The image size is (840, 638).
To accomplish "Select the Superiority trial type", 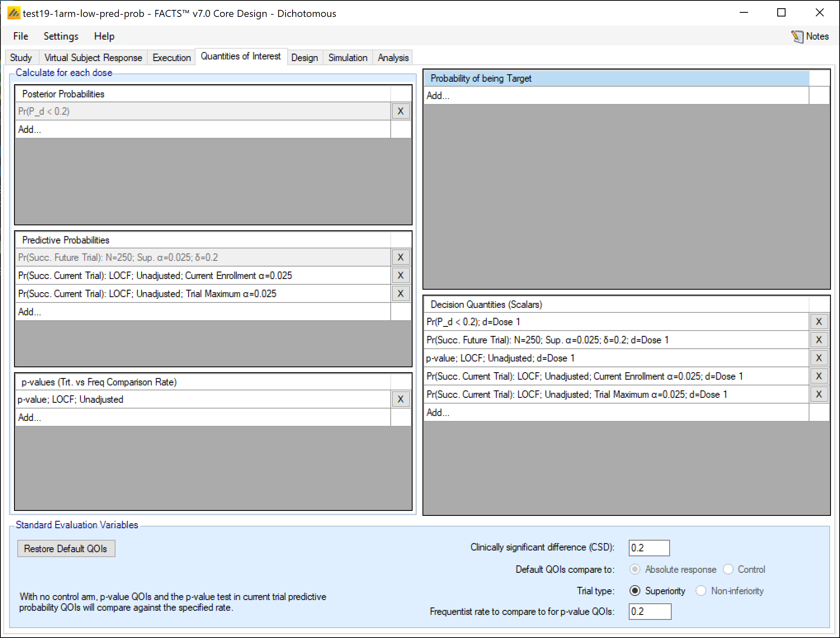I will [x=635, y=591].
